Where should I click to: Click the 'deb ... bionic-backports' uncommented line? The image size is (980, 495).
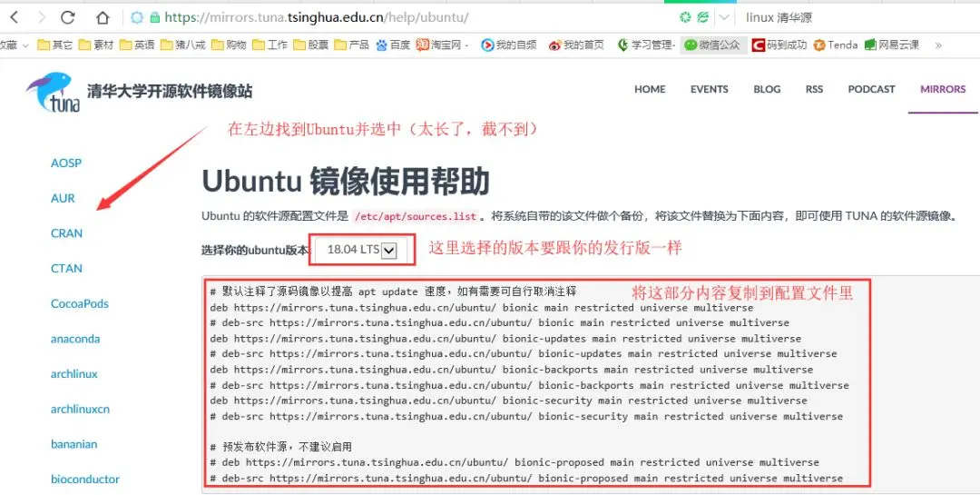click(511, 370)
